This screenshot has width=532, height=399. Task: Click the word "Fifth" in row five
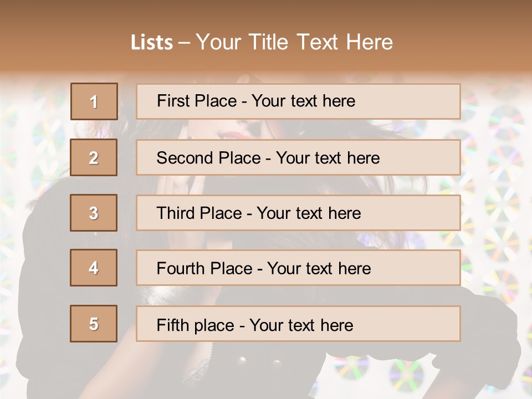pyautogui.click(x=173, y=325)
